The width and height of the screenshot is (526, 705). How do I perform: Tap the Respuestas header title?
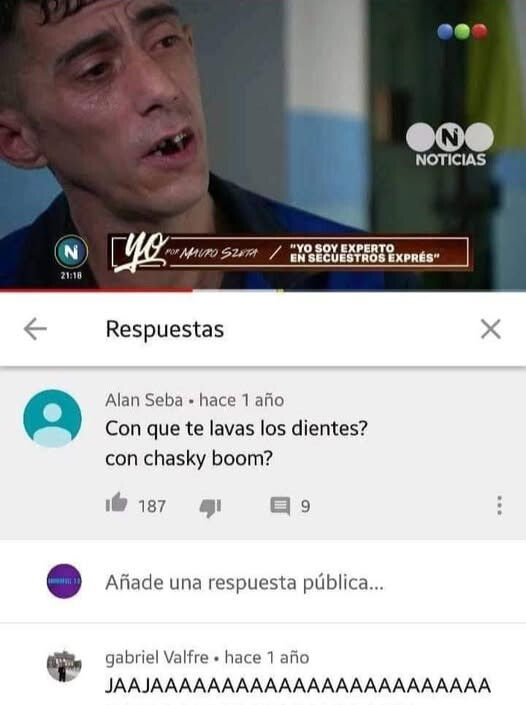(x=165, y=329)
